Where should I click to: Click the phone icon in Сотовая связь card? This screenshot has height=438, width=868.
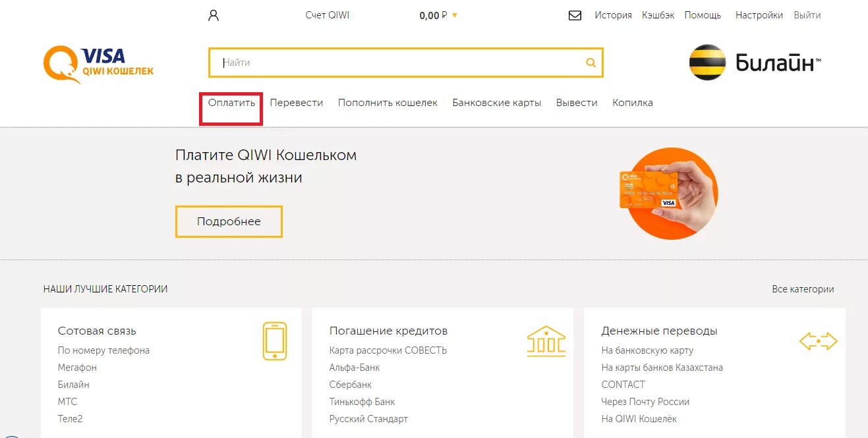[274, 341]
